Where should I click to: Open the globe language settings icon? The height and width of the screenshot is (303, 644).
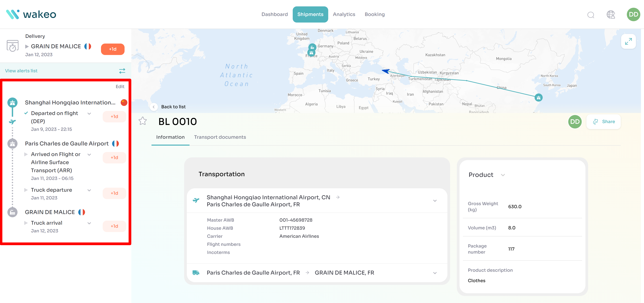[x=611, y=14]
